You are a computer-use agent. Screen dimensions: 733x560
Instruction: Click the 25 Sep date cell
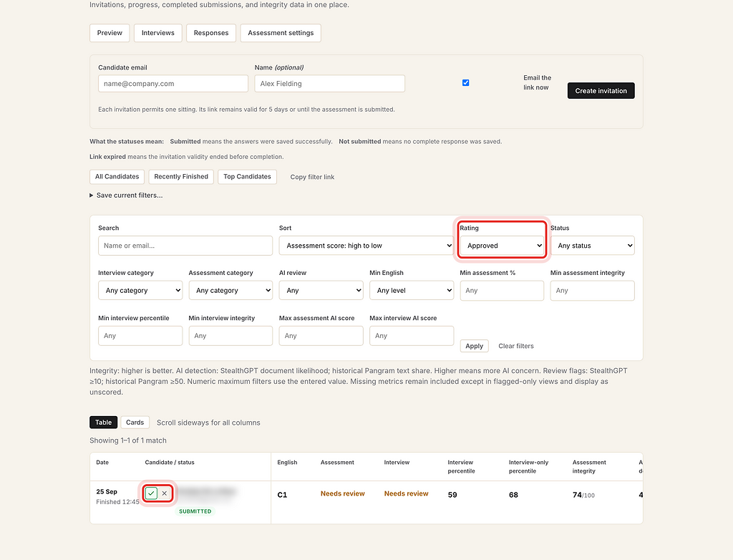click(x=107, y=492)
